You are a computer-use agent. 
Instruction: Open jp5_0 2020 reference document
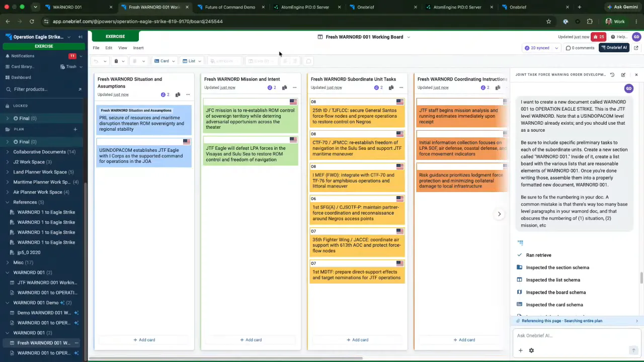coord(29,252)
